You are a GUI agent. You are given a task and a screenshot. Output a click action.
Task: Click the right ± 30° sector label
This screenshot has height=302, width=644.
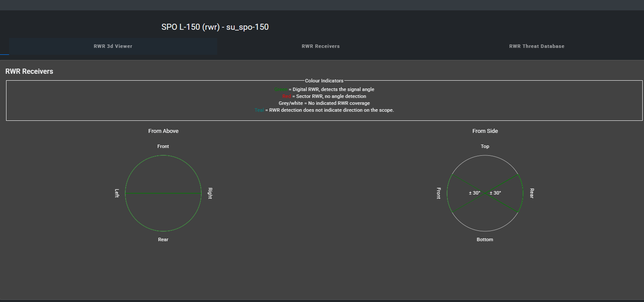(495, 193)
